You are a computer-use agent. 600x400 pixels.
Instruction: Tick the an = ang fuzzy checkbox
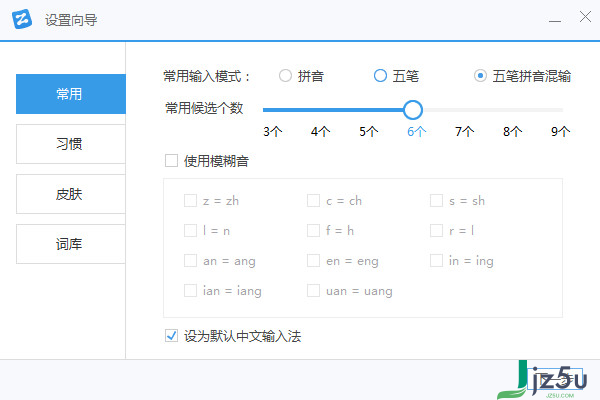pos(190,261)
